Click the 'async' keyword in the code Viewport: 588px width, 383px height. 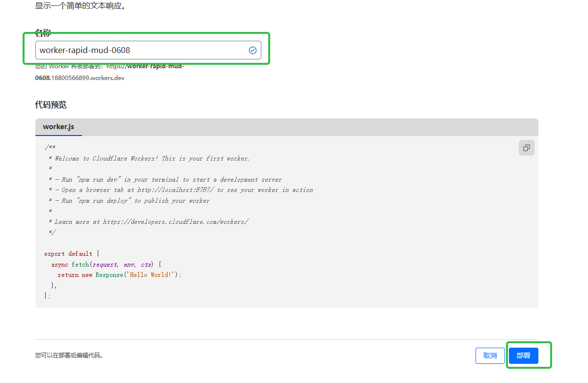coord(59,265)
